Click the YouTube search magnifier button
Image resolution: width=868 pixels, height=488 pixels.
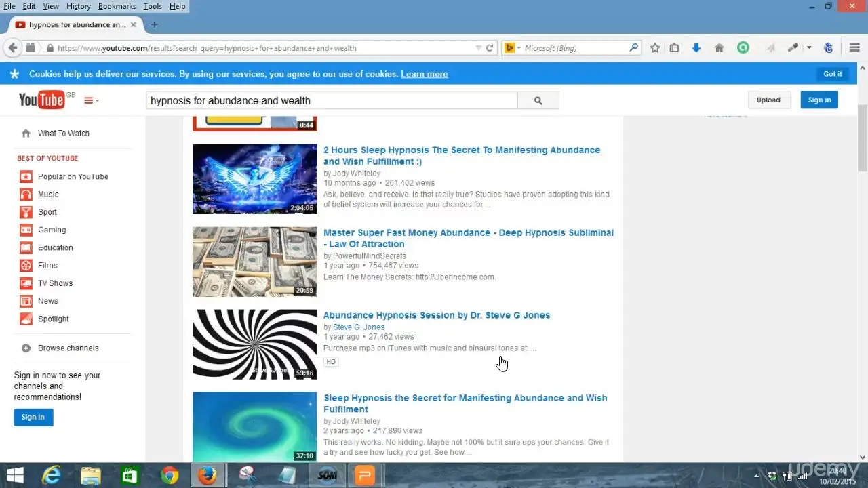538,100
